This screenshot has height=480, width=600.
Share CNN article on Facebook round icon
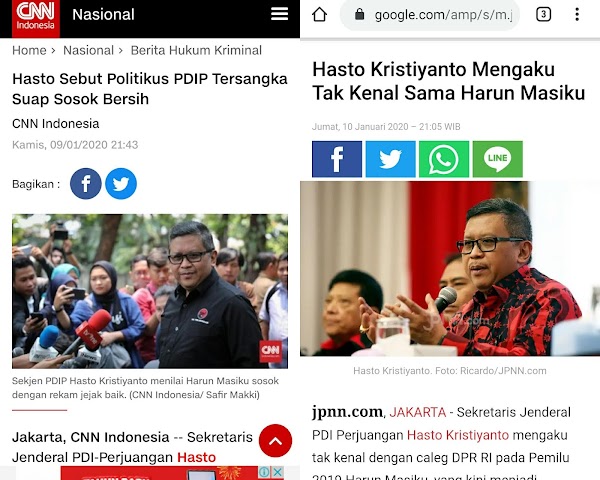pos(86,184)
